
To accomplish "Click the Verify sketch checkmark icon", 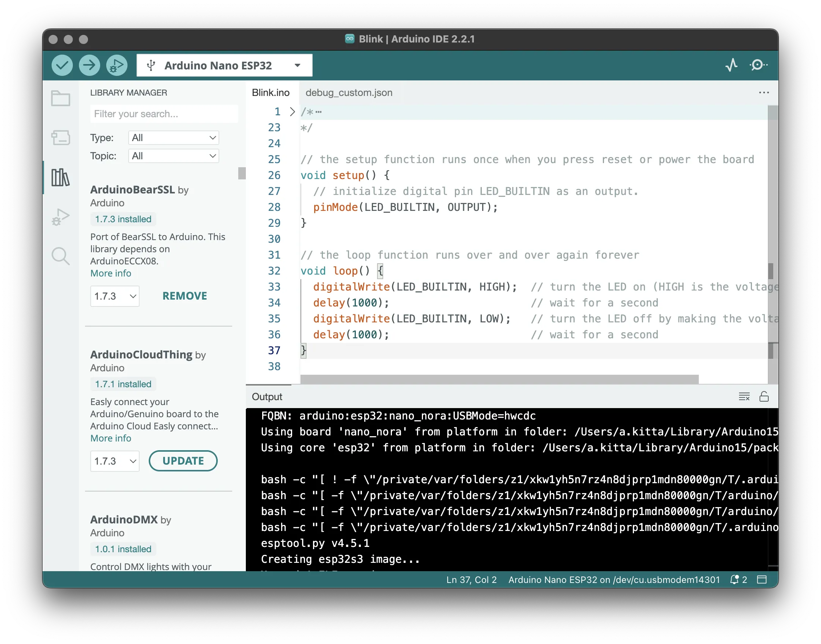I will [62, 65].
